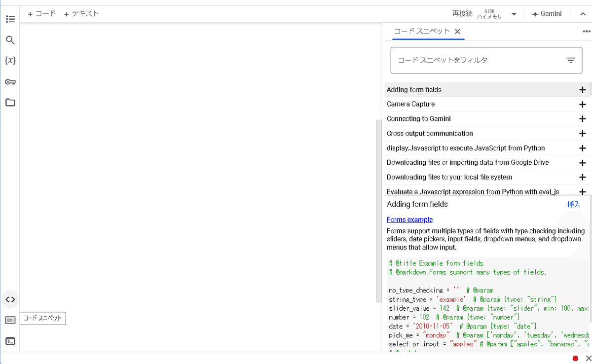Open a terminal from the sidebar
Screen dimensions: 592x364
click(x=10, y=340)
